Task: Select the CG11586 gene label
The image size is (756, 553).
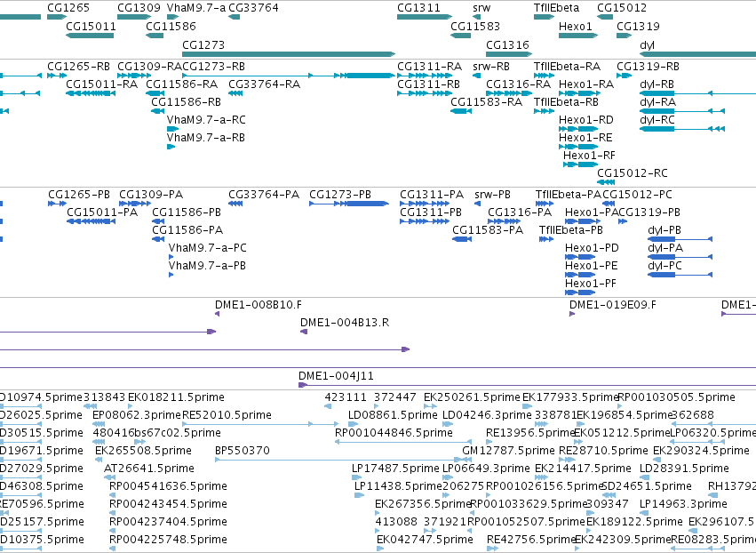Action: pos(171,26)
